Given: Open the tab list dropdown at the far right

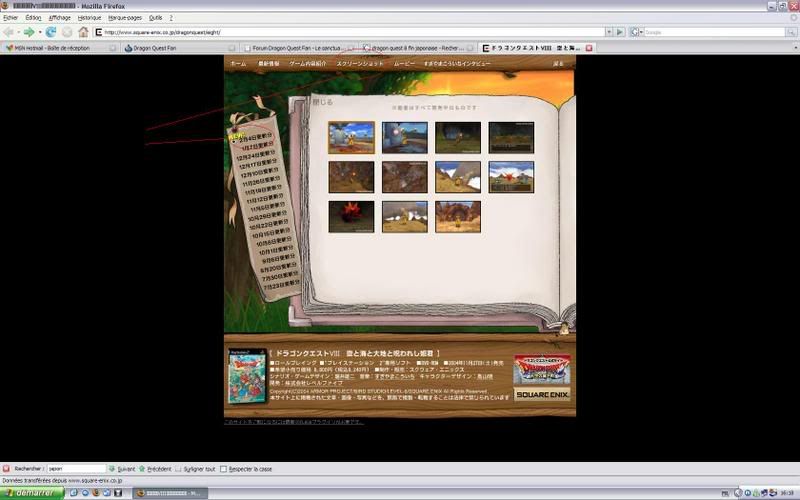Looking at the screenshot, I should (x=796, y=47).
